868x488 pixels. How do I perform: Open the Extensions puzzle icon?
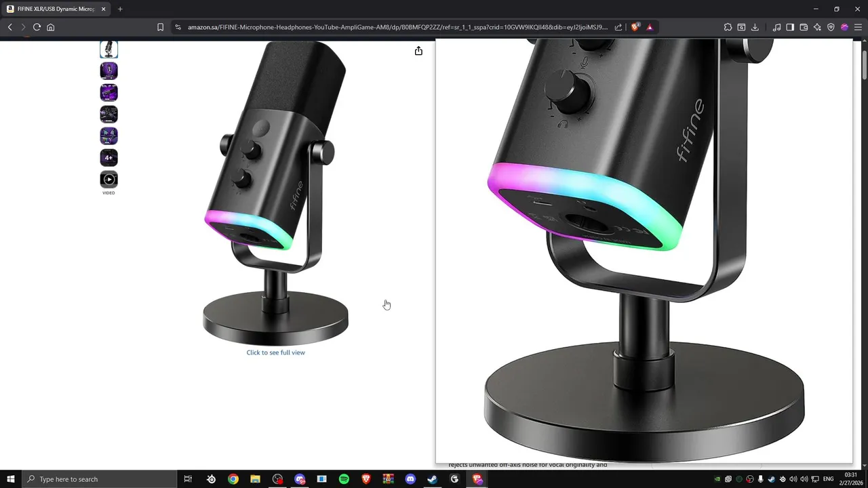(728, 27)
